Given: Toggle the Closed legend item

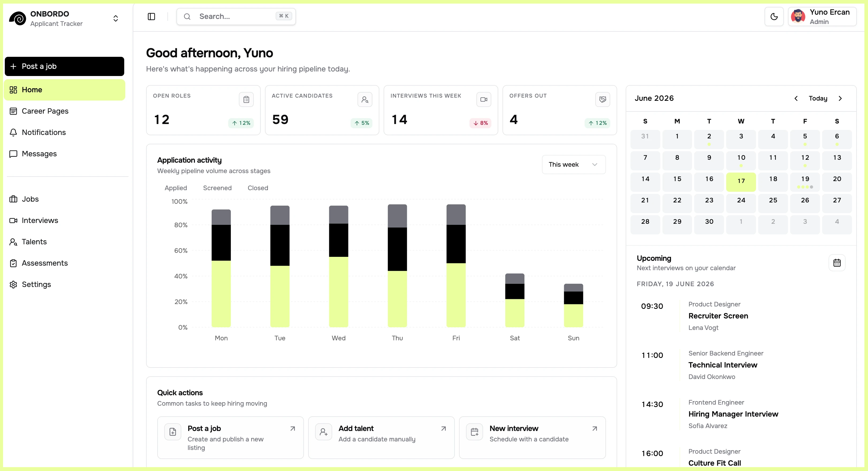Looking at the screenshot, I should (x=258, y=188).
